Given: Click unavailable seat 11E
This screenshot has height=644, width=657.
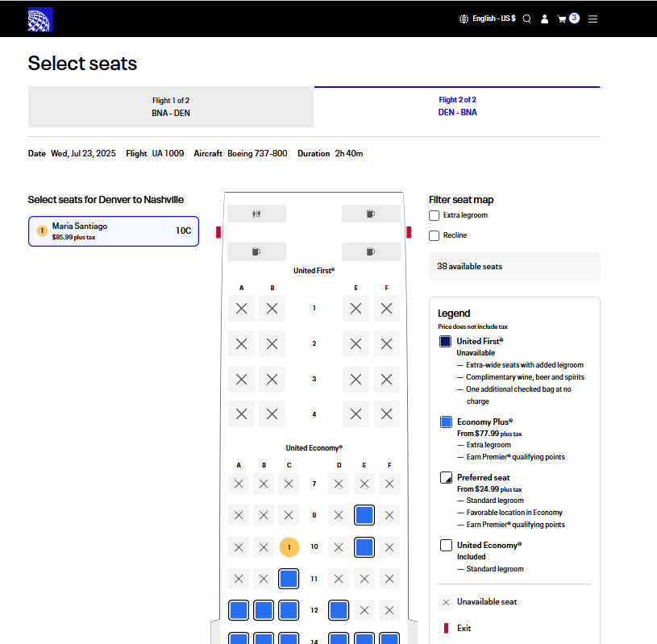Looking at the screenshot, I should pyautogui.click(x=364, y=579).
